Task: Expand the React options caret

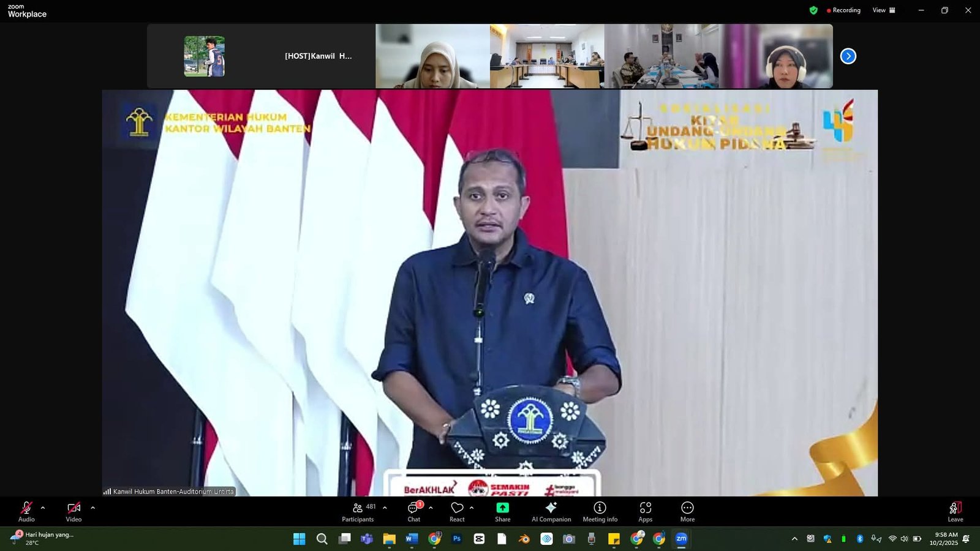Action: coord(472,508)
